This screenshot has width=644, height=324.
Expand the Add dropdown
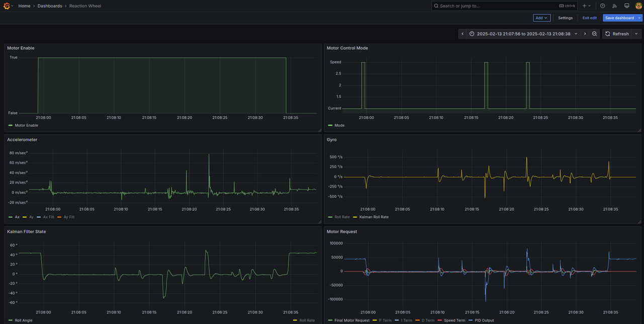542,18
